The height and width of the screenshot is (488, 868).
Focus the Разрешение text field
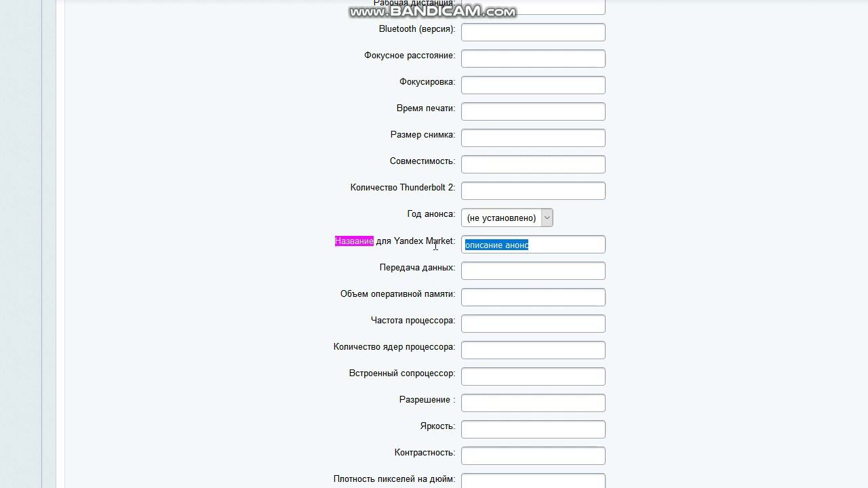pos(533,403)
